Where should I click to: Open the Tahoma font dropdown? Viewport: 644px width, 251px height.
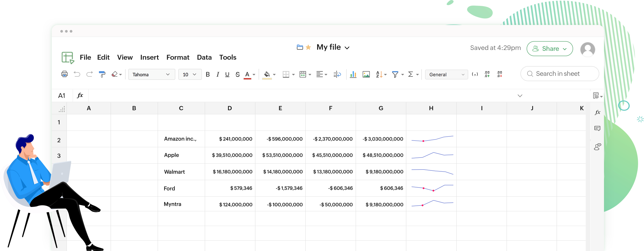click(x=152, y=74)
